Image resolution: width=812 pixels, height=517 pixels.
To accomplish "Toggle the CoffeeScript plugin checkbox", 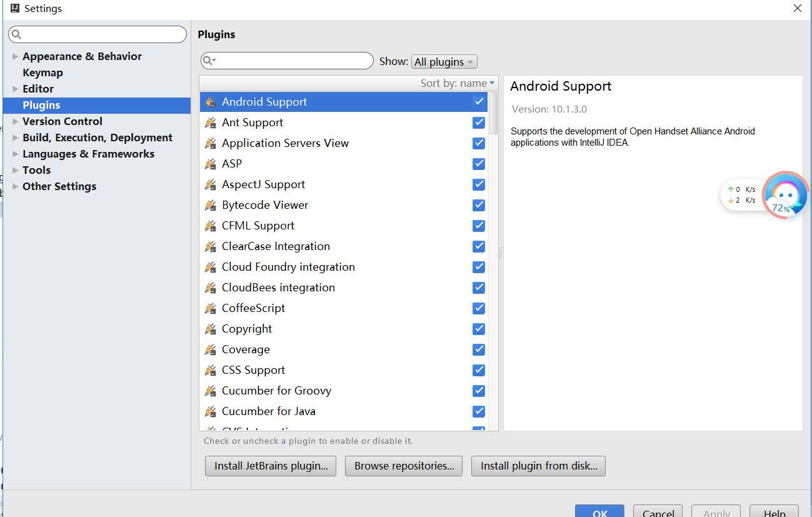I will (x=479, y=308).
